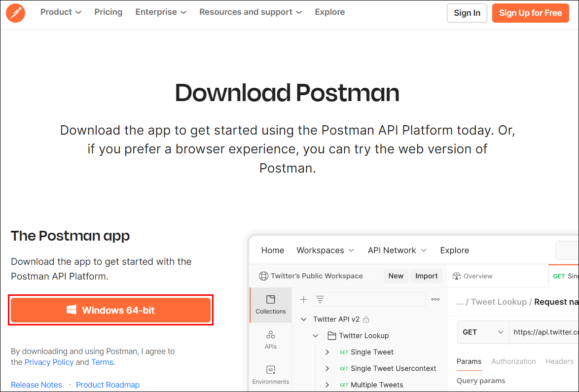The width and height of the screenshot is (579, 392).
Task: Click Tweet Lookup in the breadcrumb
Action: pos(499,302)
